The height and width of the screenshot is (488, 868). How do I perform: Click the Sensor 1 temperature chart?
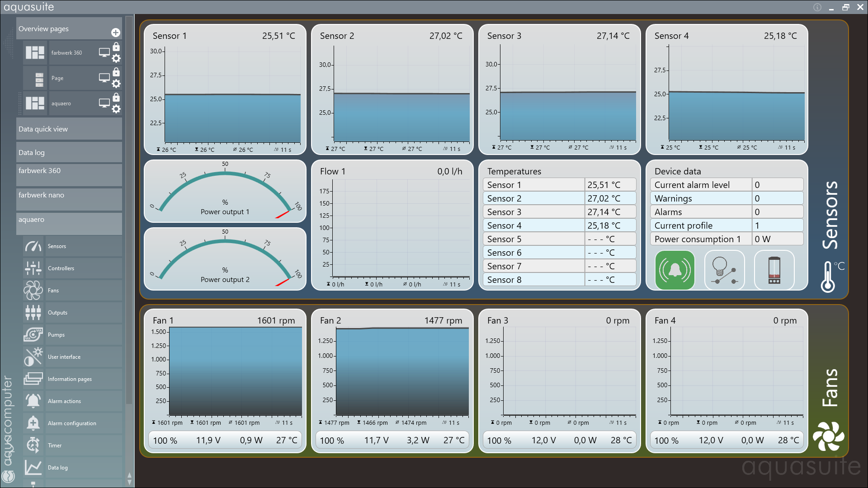point(225,89)
